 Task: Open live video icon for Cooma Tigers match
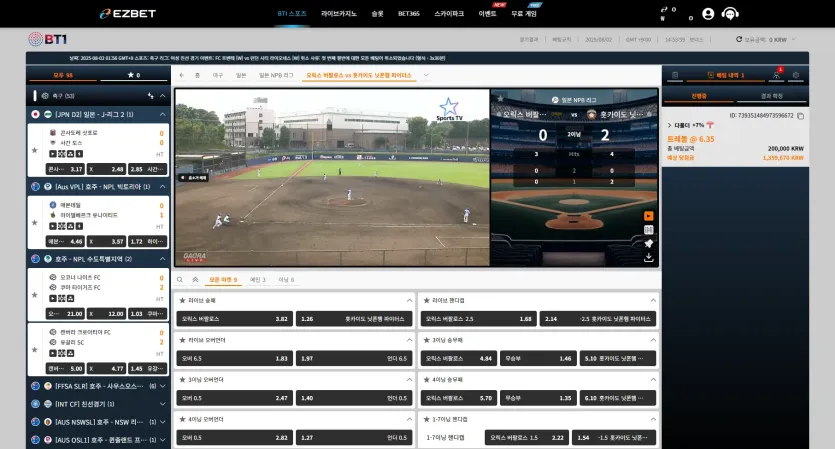point(53,298)
